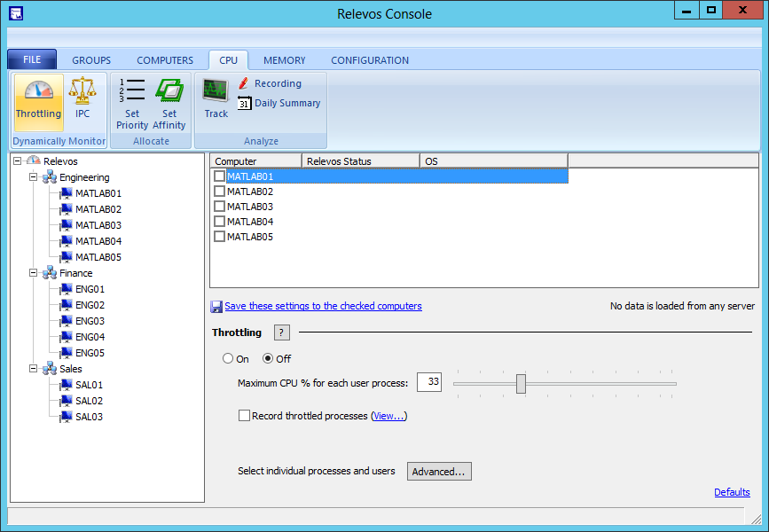Click the ENG03 computer icon in tree
Viewport: 769px width, 532px height.
tap(66, 321)
